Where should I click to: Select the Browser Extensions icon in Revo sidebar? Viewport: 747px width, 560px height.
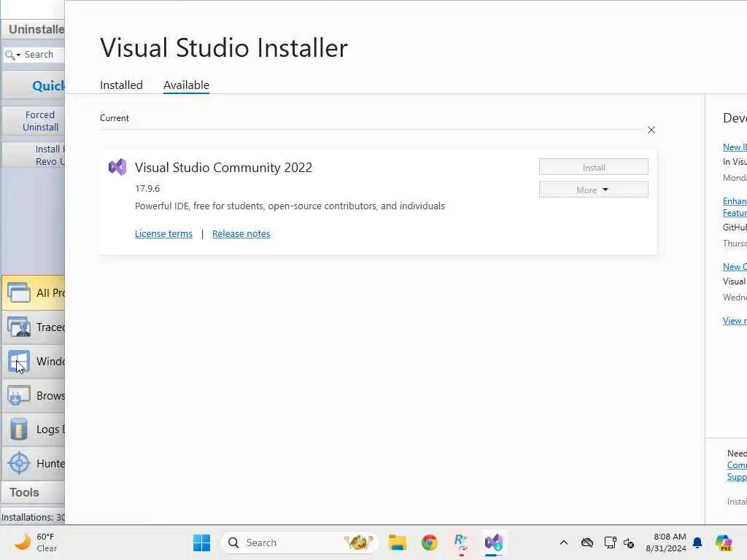coord(19,396)
